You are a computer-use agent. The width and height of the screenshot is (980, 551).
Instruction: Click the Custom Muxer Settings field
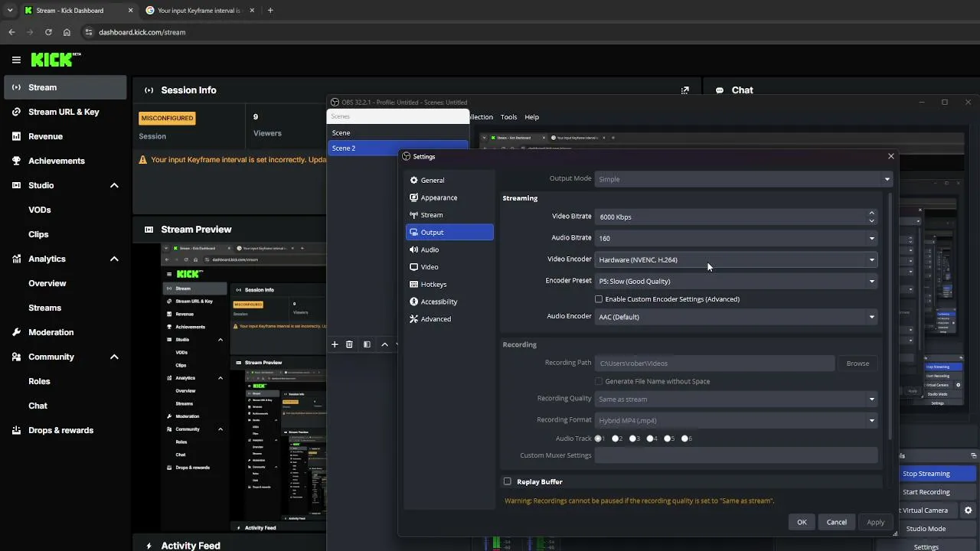(736, 455)
